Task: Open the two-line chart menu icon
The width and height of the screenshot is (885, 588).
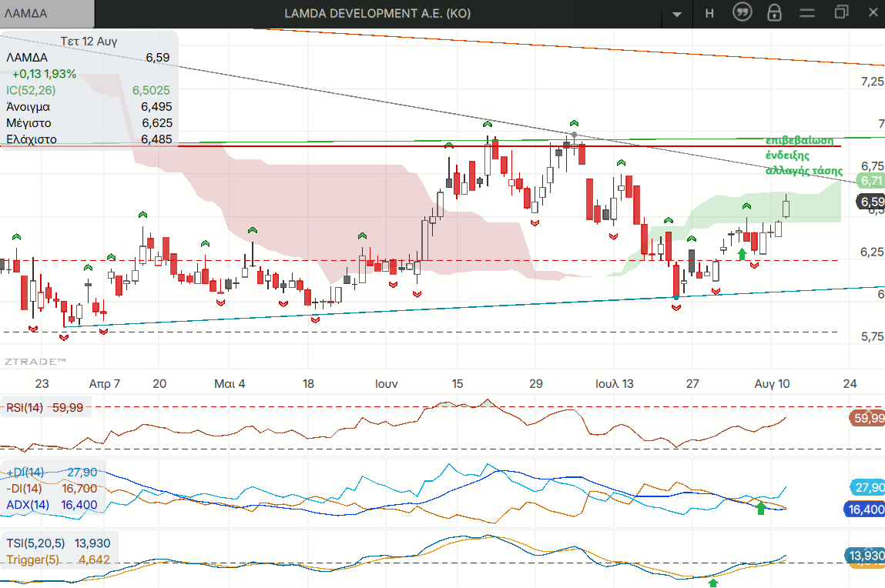Action: coord(807,13)
